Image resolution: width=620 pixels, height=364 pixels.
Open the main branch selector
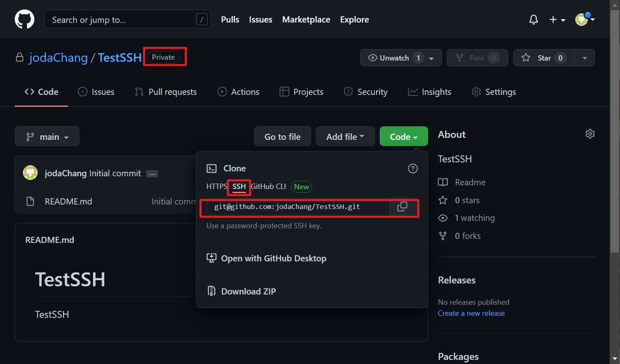click(x=47, y=137)
